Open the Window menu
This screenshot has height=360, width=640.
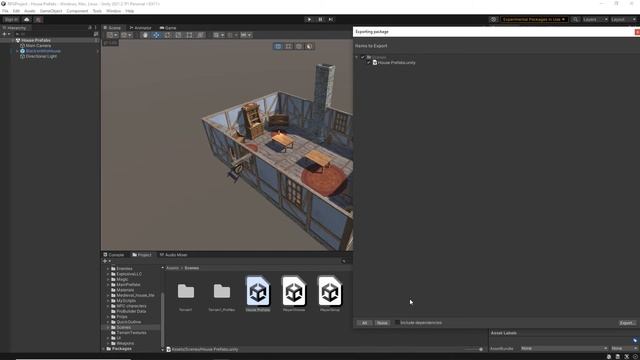pos(113,11)
